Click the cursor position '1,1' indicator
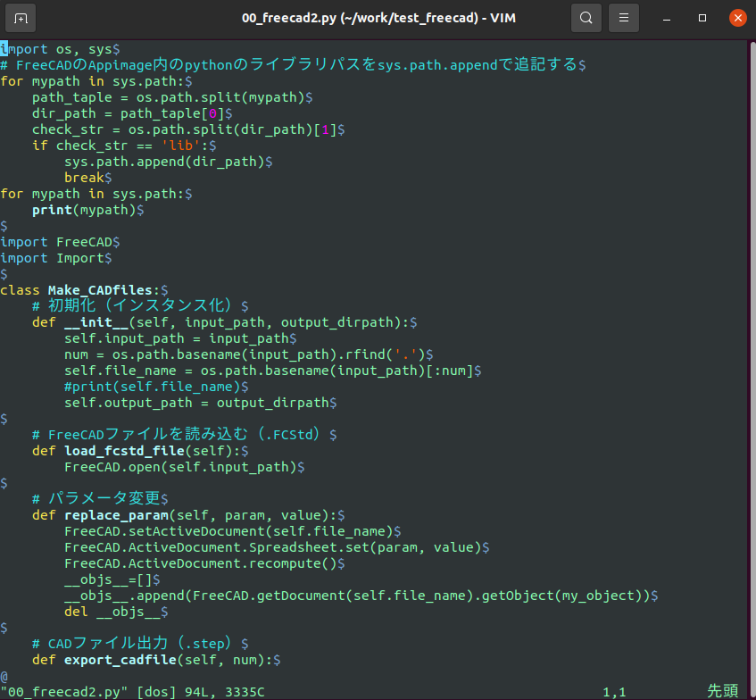The height and width of the screenshot is (700, 756). (614, 692)
